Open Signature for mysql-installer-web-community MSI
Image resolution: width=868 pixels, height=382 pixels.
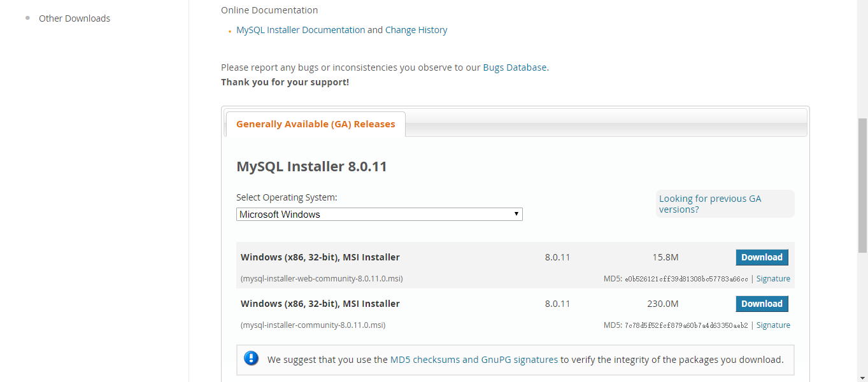tap(773, 279)
